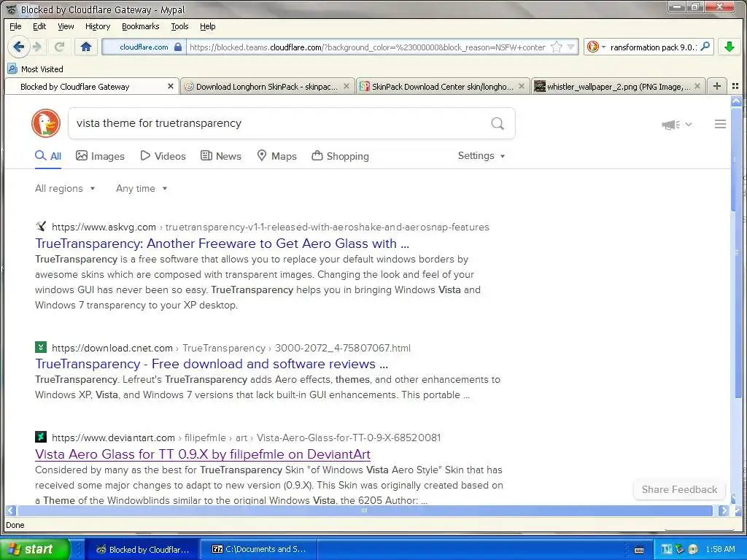Switch to Shopping results
The height and width of the screenshot is (560, 747).
pos(340,156)
